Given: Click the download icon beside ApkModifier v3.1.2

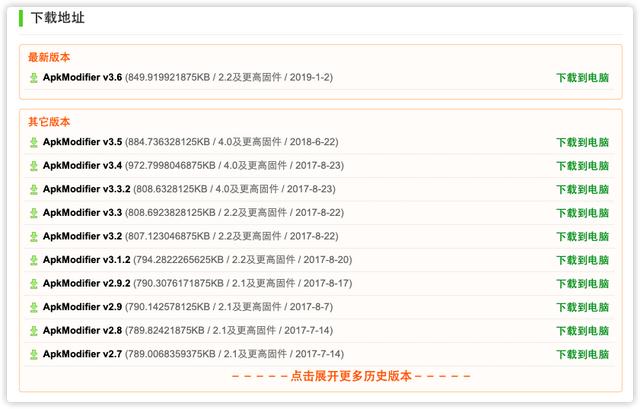Looking at the screenshot, I should [34, 260].
